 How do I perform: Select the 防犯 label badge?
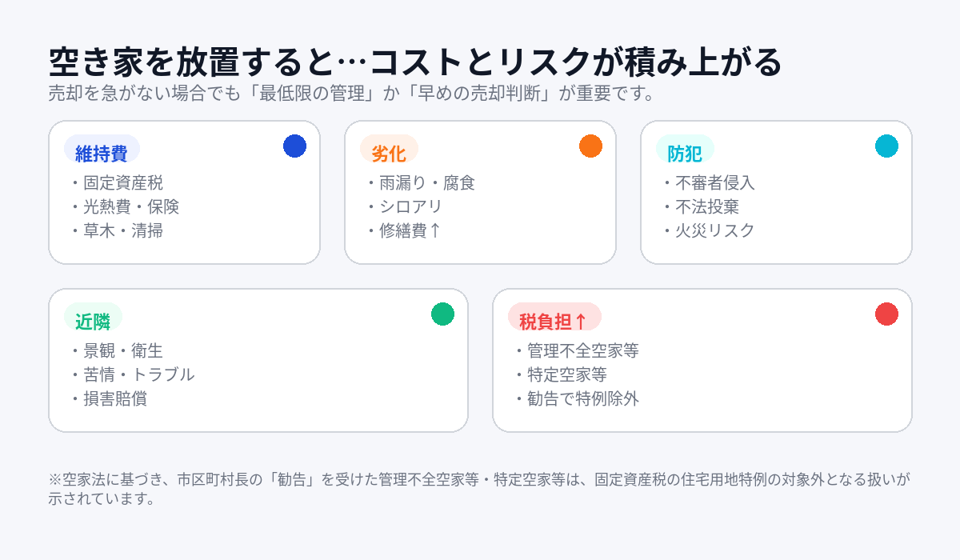tap(685, 153)
